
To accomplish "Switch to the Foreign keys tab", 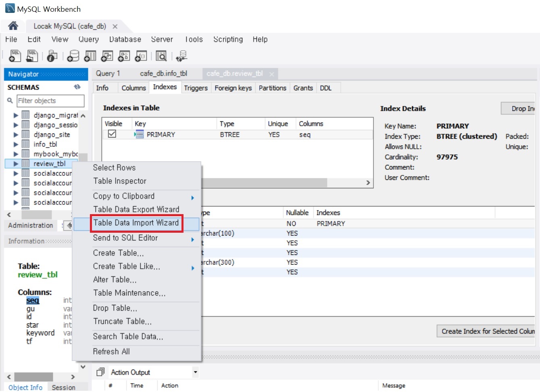I will pyautogui.click(x=233, y=88).
